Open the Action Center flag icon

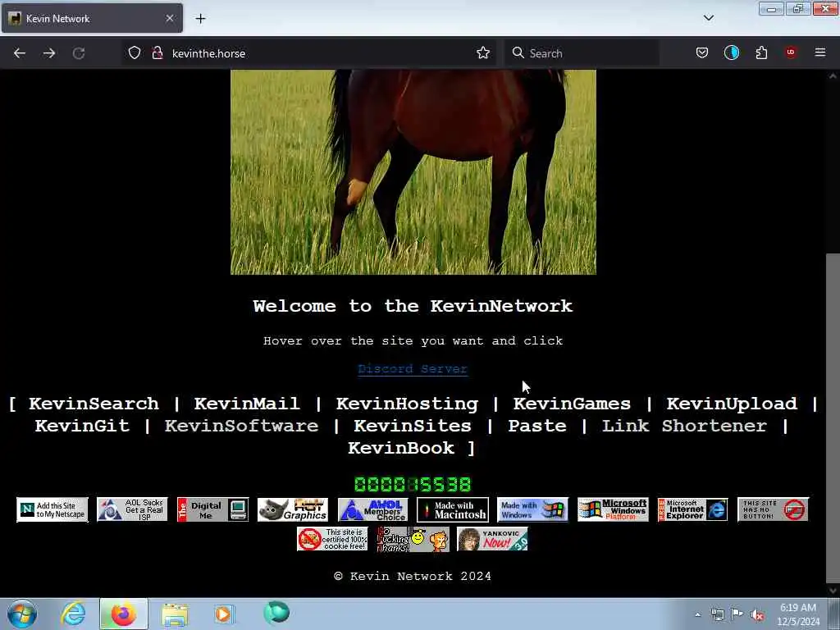click(x=737, y=614)
